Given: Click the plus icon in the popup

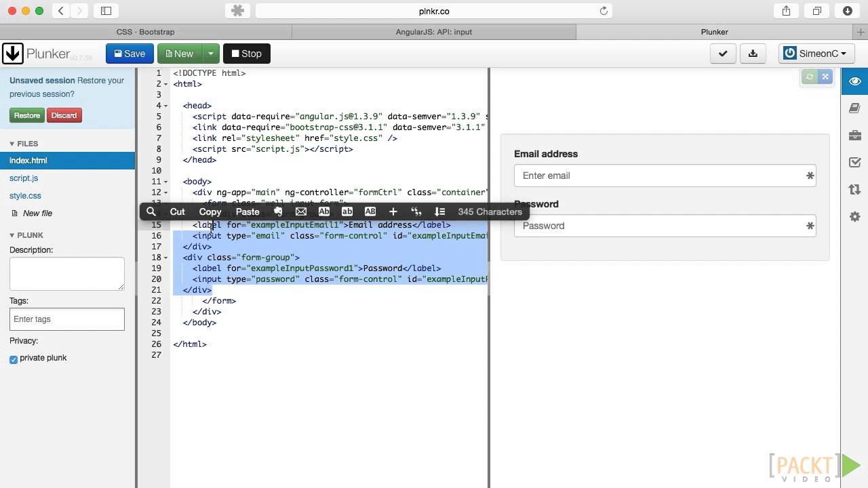Looking at the screenshot, I should coord(393,211).
